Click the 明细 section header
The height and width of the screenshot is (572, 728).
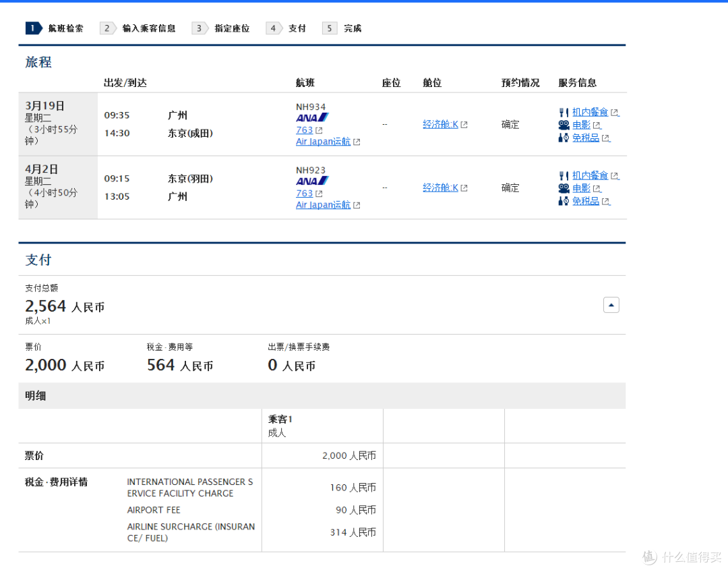pyautogui.click(x=35, y=396)
